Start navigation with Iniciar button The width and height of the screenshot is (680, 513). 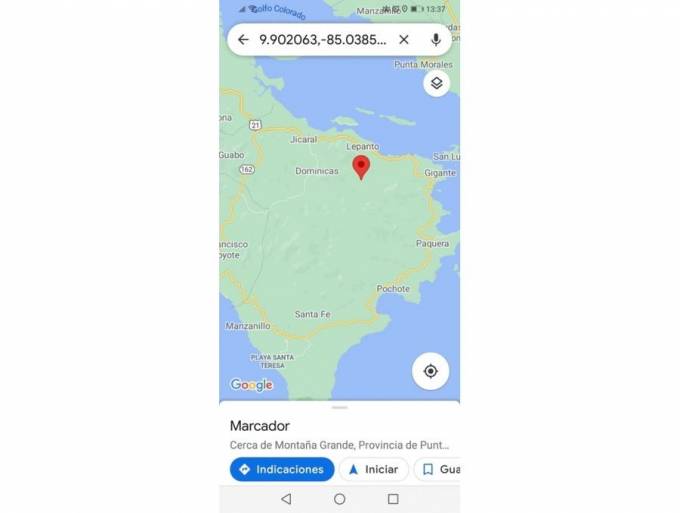374,469
